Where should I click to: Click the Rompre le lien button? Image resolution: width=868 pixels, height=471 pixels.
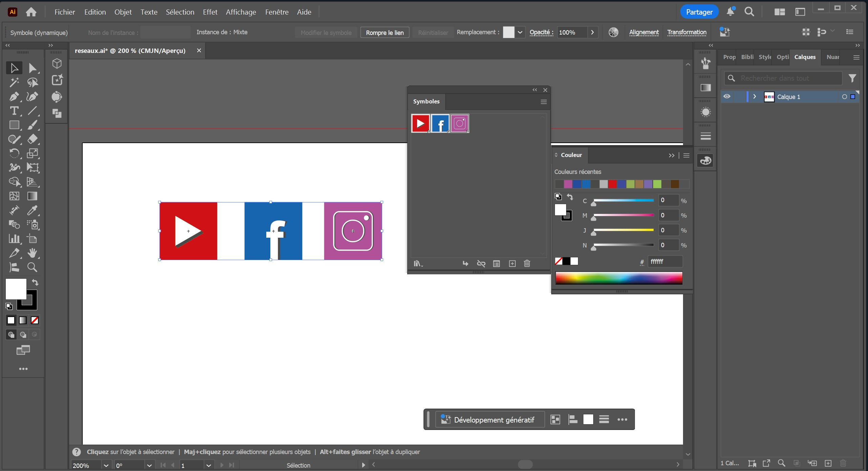coord(385,33)
